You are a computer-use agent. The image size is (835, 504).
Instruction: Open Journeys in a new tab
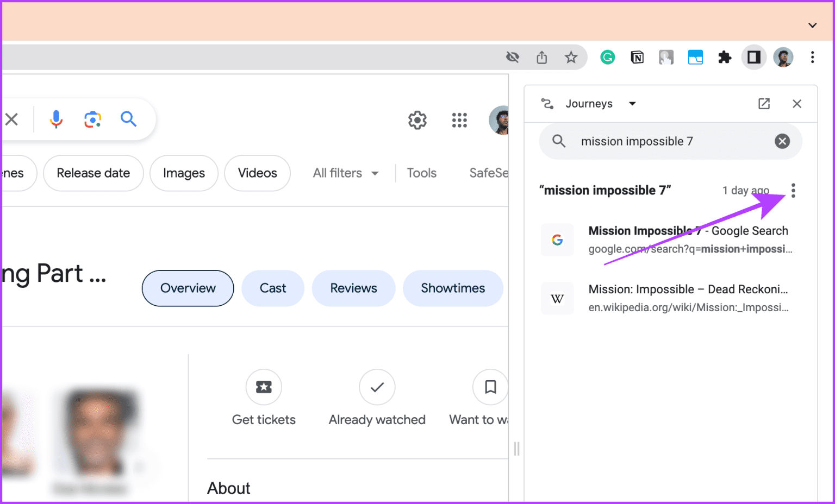click(764, 104)
